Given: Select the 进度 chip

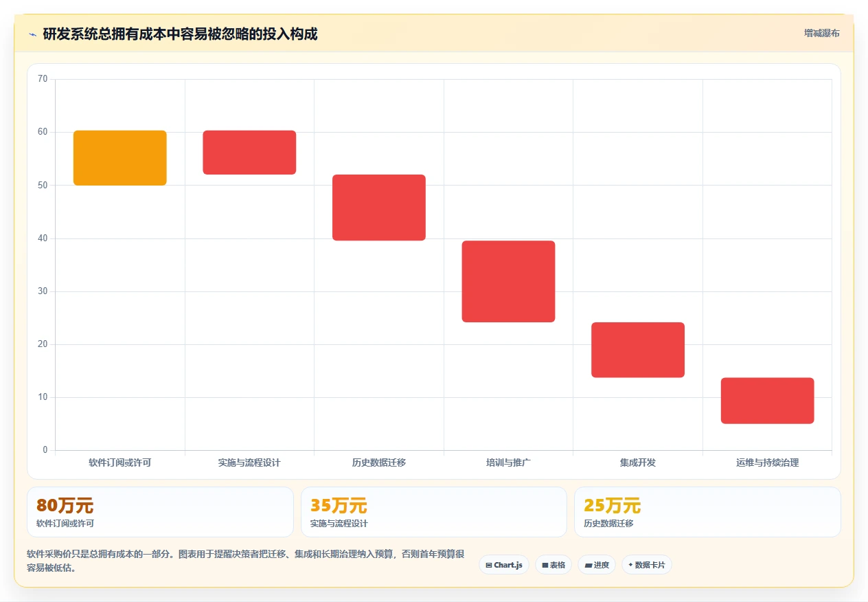Looking at the screenshot, I should tap(597, 565).
